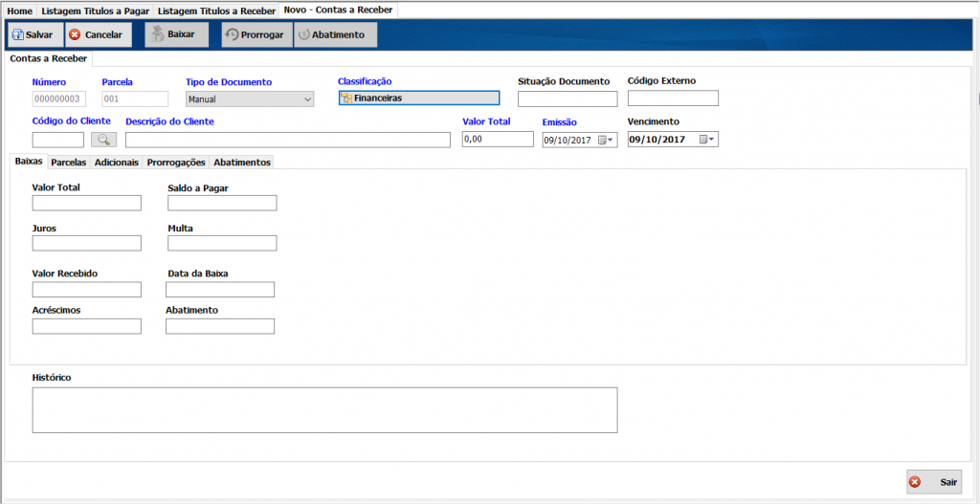Click the Descrição do Cliente field
Image resolution: width=980 pixels, height=504 pixels.
pyautogui.click(x=287, y=140)
